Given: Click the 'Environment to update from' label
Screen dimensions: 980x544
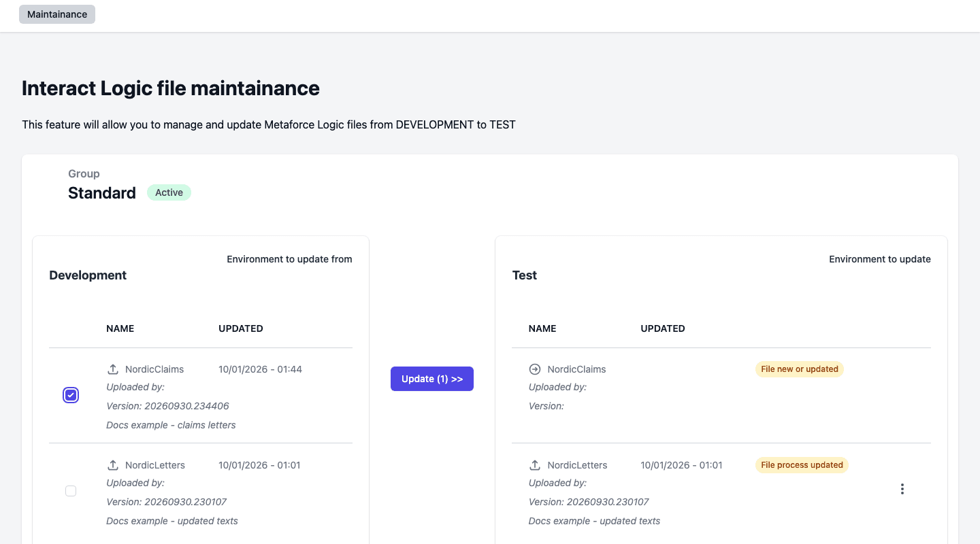Looking at the screenshot, I should [x=290, y=259].
